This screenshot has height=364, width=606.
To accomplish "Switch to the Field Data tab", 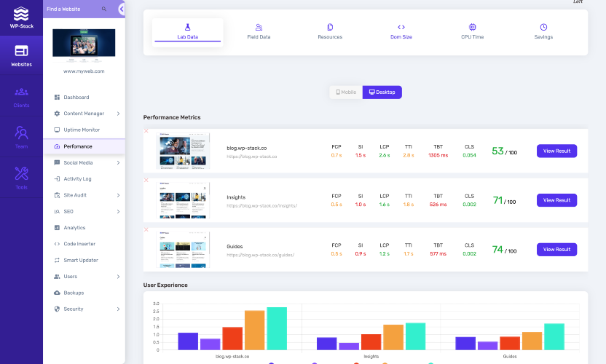I will [259, 32].
